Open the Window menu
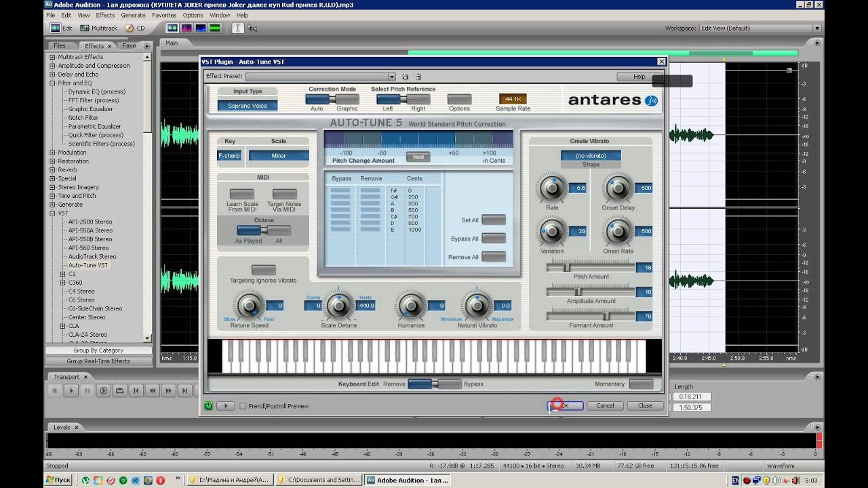Image resolution: width=868 pixels, height=488 pixels. (220, 15)
